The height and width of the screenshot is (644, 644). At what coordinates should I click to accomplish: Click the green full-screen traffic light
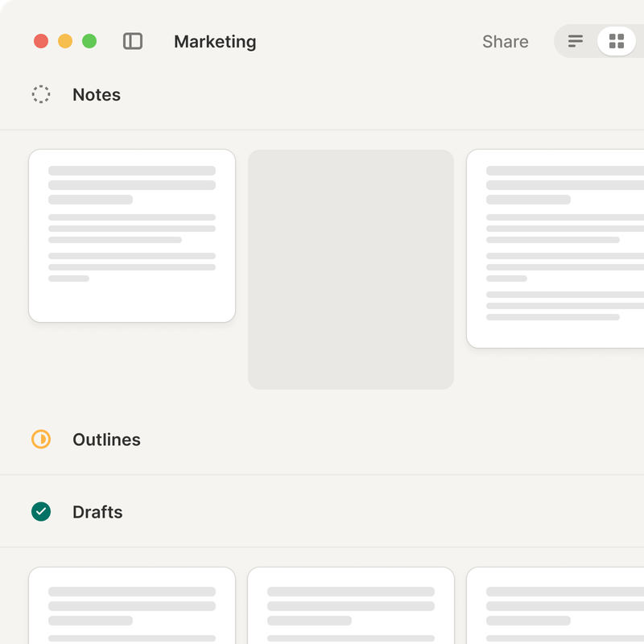[x=89, y=40]
